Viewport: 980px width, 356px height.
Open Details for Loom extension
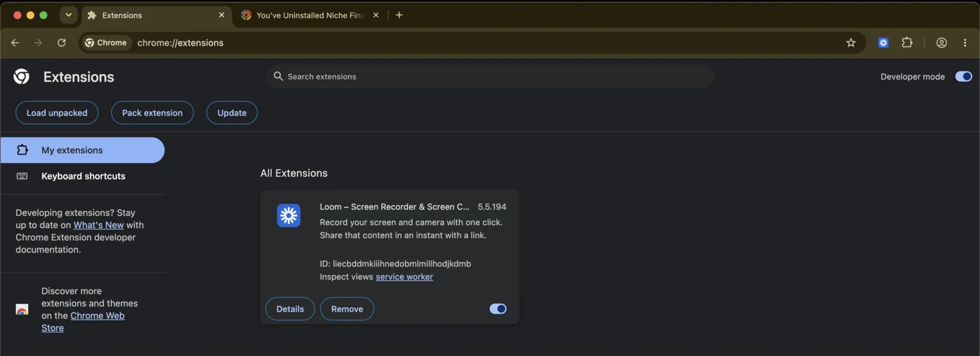tap(290, 309)
